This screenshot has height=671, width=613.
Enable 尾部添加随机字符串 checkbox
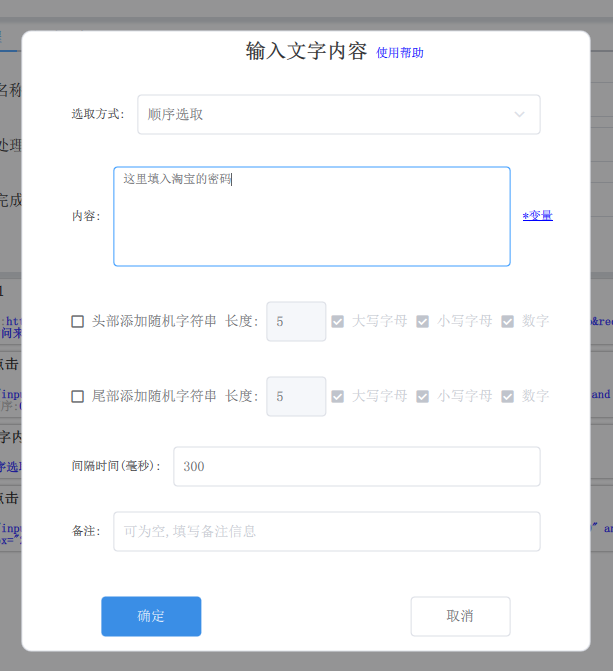pyautogui.click(x=77, y=396)
